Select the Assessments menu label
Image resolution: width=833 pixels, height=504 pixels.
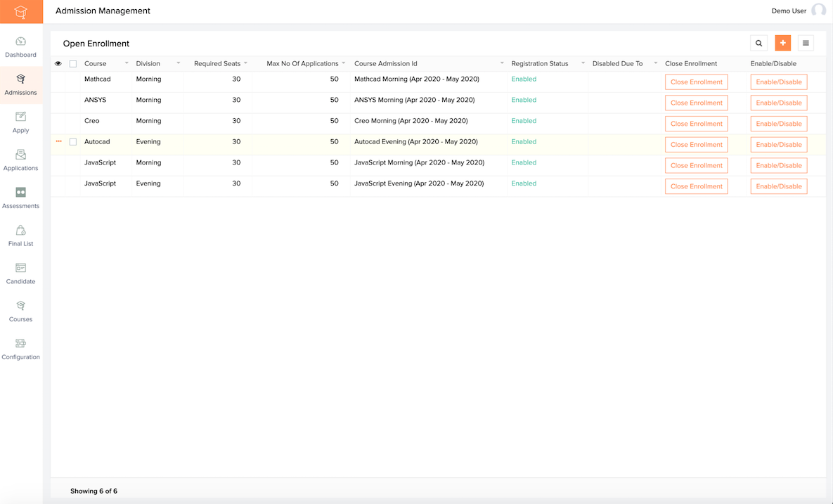point(20,205)
